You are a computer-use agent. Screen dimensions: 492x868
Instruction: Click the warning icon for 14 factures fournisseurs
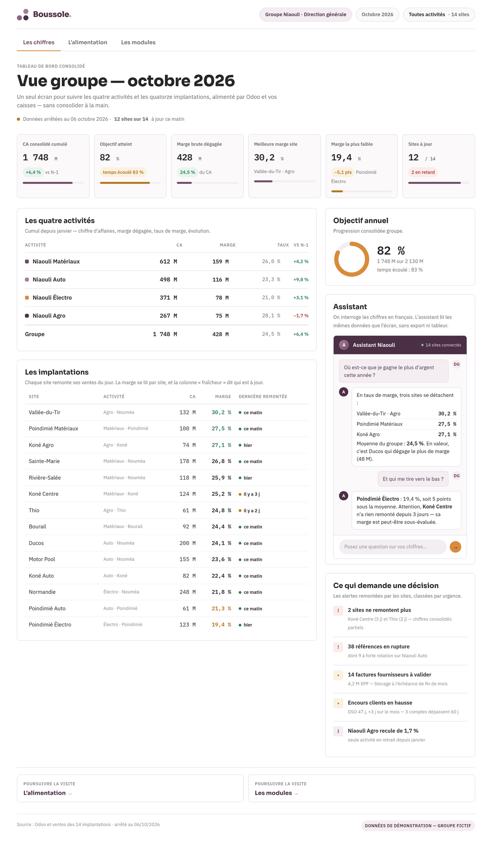[x=338, y=675]
